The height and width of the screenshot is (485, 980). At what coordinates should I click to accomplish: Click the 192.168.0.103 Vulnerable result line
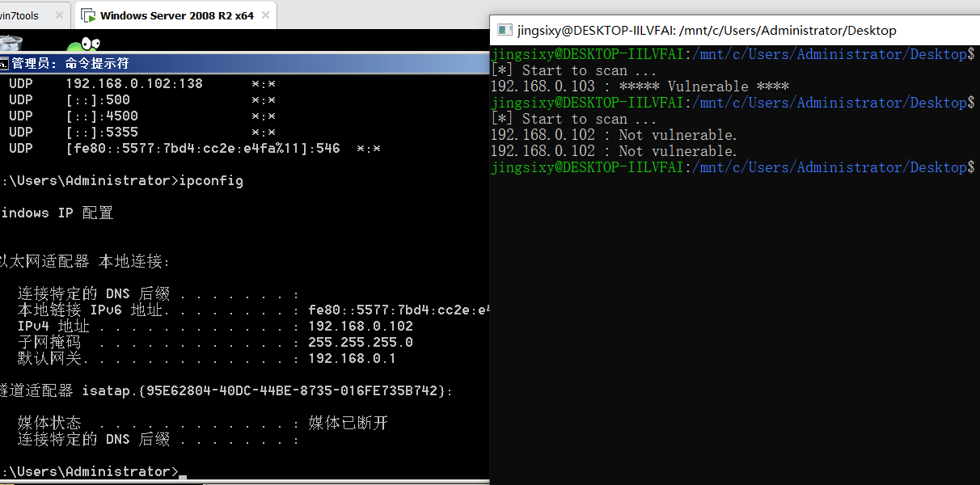[x=639, y=86]
